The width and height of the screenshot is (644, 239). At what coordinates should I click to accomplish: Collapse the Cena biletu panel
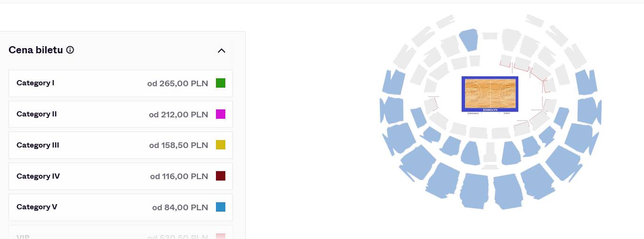click(x=222, y=50)
